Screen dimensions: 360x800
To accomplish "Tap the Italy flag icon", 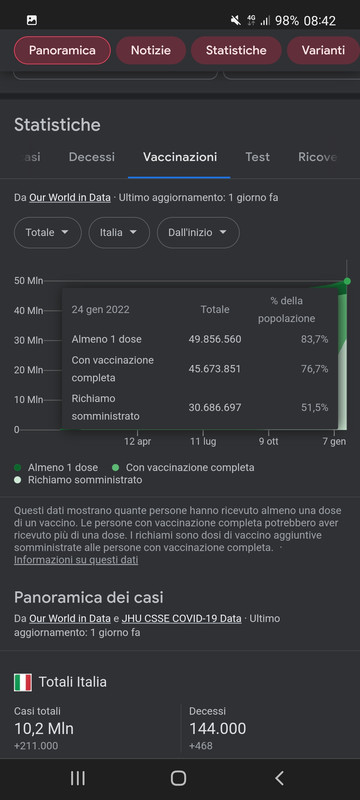I will [23, 682].
